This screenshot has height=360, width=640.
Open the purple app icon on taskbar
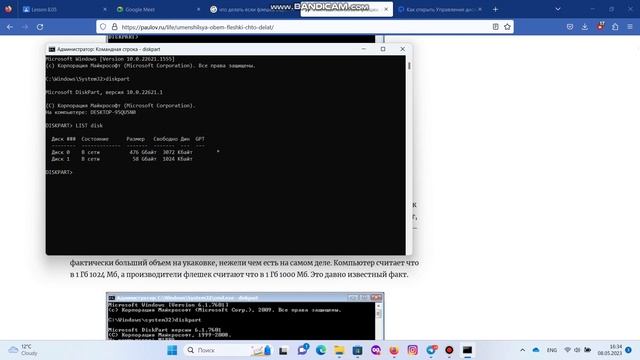pyautogui.click(x=376, y=350)
